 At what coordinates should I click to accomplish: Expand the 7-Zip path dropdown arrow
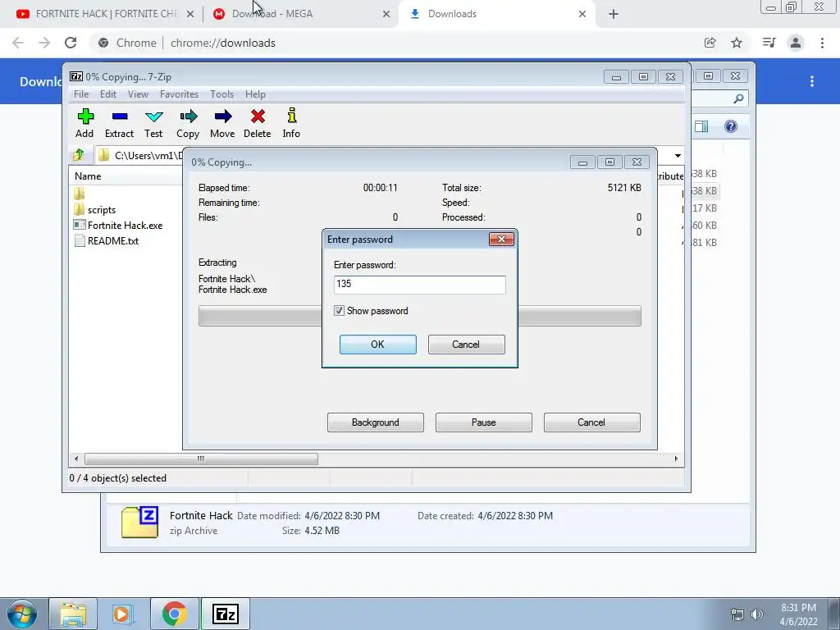tap(678, 155)
